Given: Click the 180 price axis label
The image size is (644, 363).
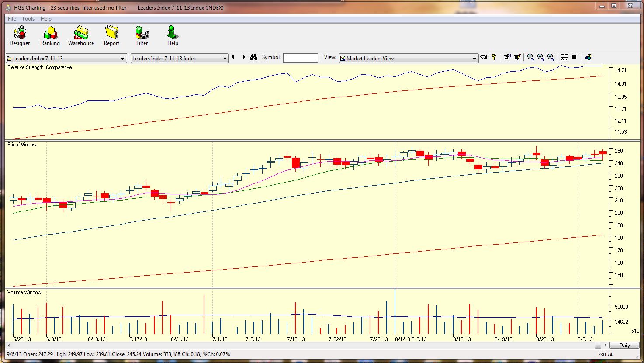Looking at the screenshot, I should (x=619, y=238).
